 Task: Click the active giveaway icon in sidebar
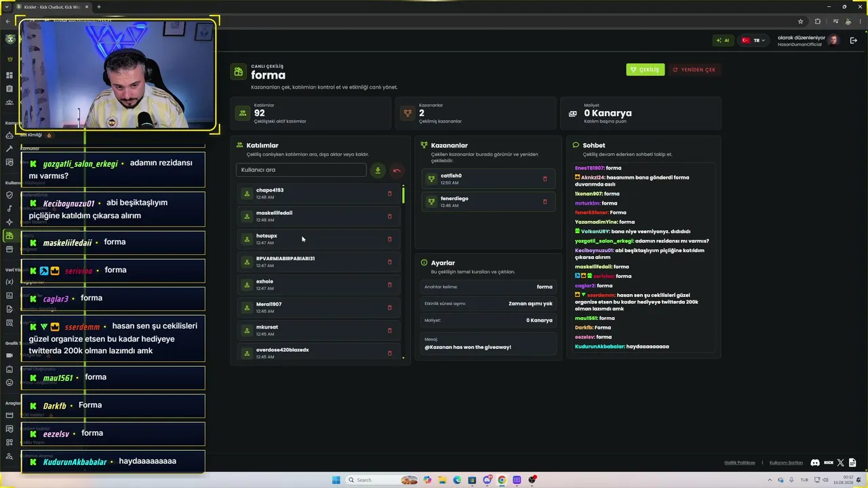pyautogui.click(x=9, y=236)
